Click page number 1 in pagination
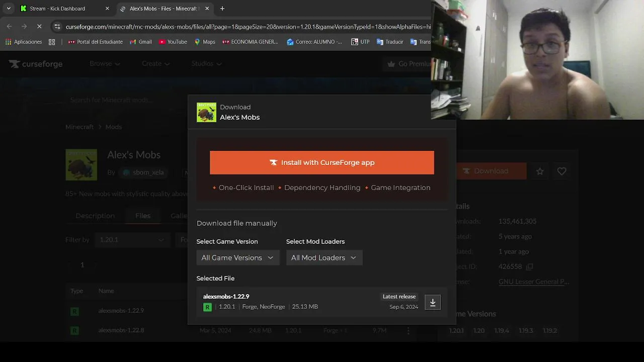 tap(82, 264)
